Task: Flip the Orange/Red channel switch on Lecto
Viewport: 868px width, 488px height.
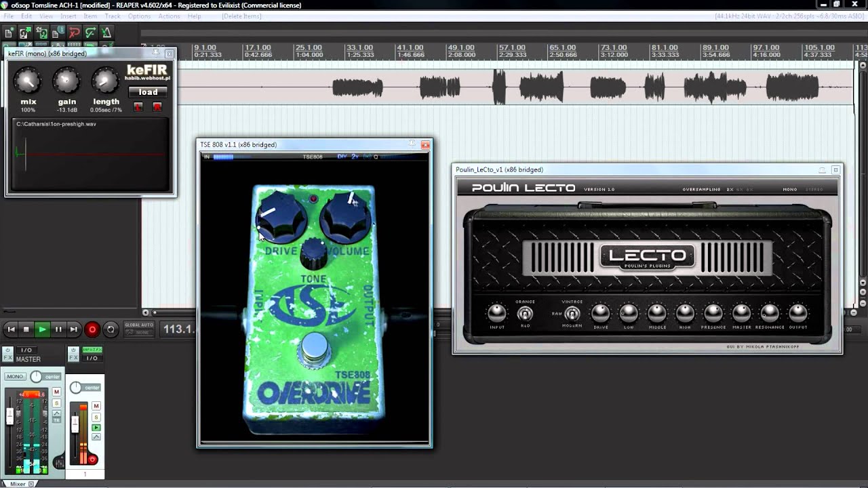Action: click(525, 313)
